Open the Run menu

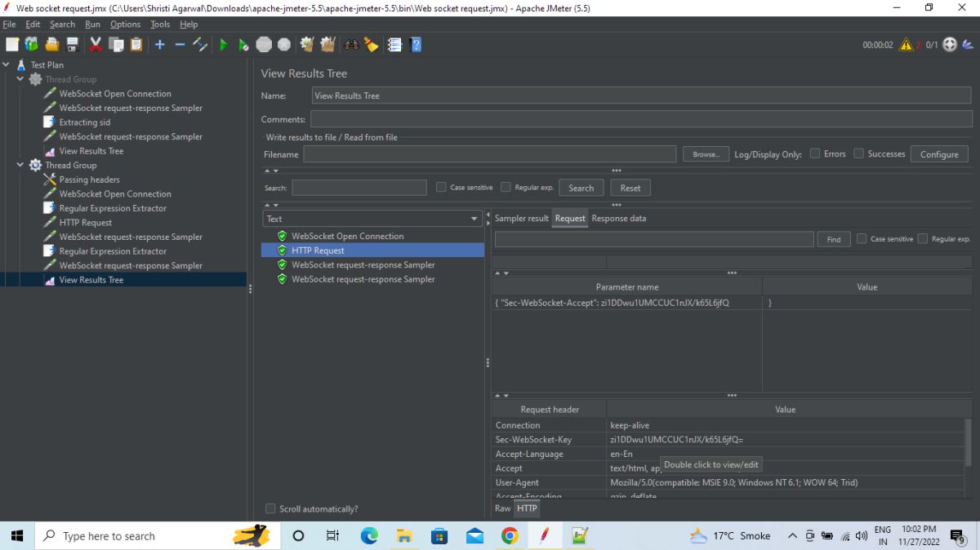tap(92, 24)
